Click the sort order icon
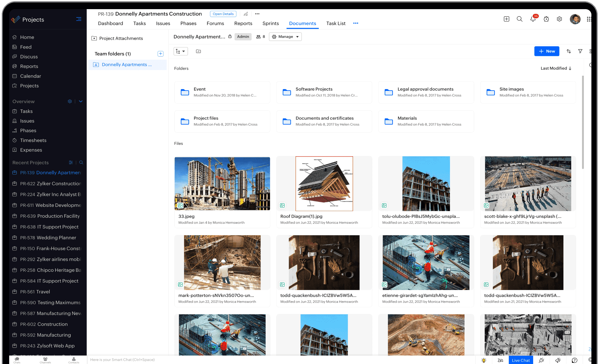Screen dimensions: 600x364 [x=569, y=51]
